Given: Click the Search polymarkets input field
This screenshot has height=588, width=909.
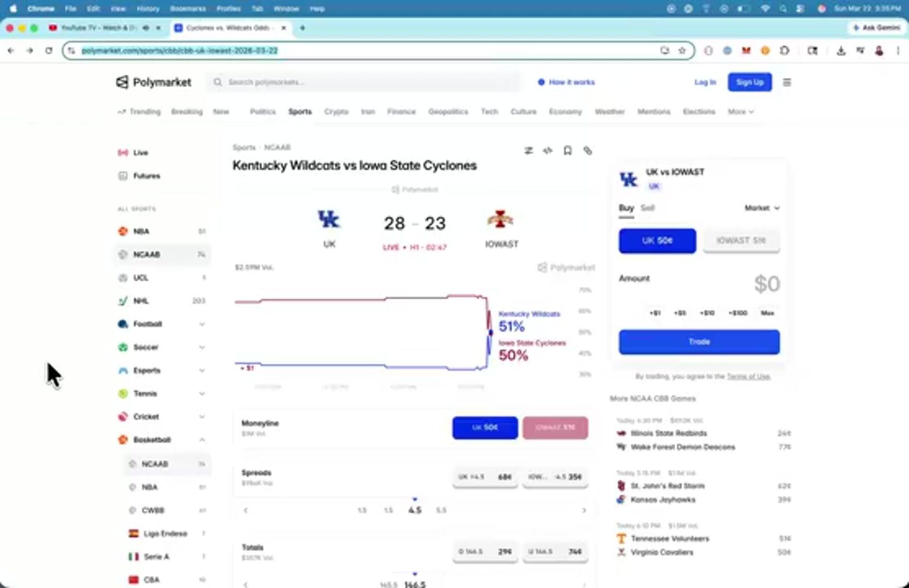Looking at the screenshot, I should (x=365, y=82).
